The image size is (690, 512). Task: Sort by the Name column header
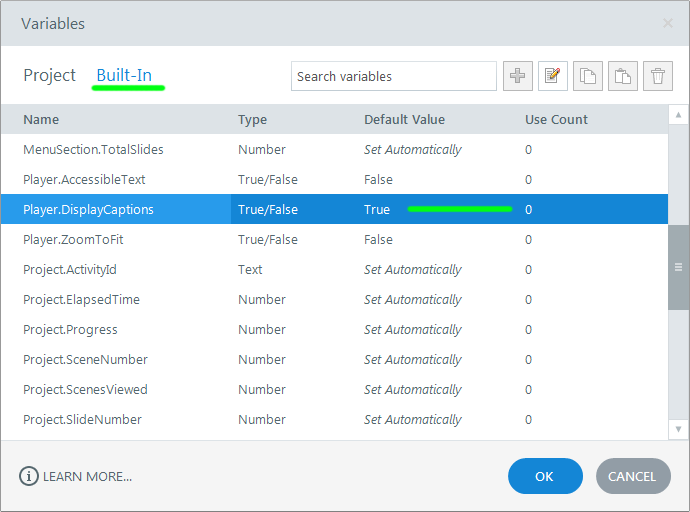pyautogui.click(x=41, y=120)
